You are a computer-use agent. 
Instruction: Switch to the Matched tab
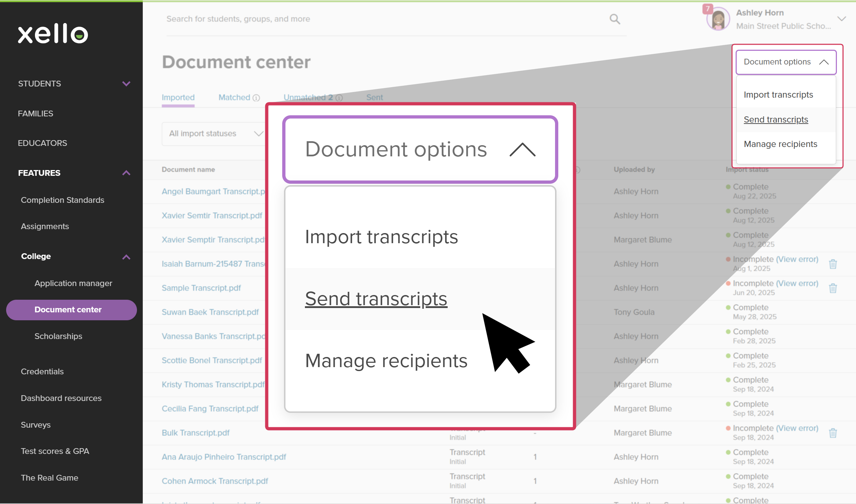point(234,97)
